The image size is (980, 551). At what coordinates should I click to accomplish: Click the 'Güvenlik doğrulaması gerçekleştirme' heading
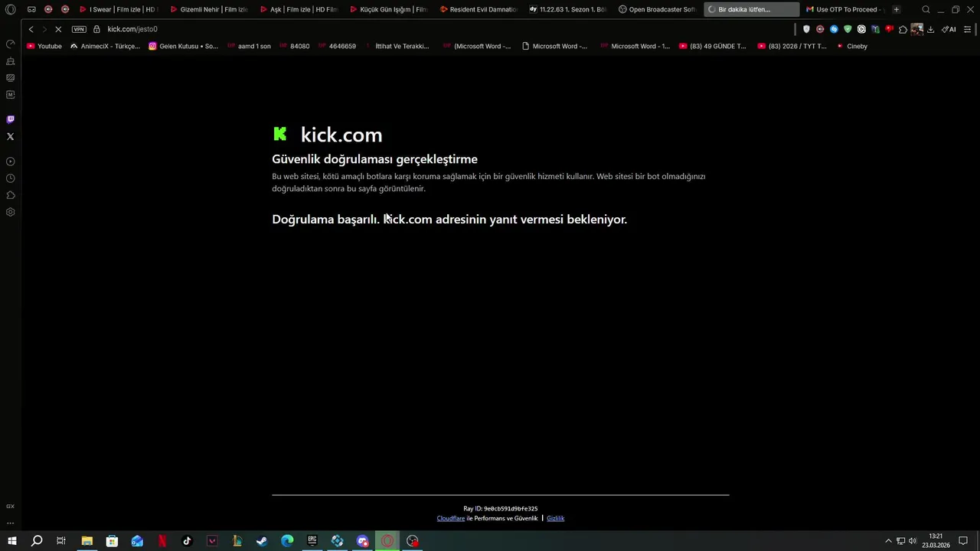click(x=374, y=159)
